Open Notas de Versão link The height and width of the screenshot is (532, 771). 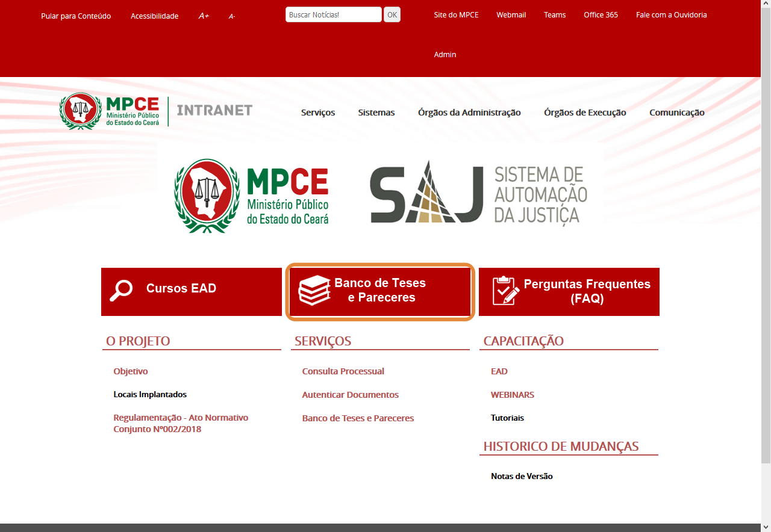522,476
